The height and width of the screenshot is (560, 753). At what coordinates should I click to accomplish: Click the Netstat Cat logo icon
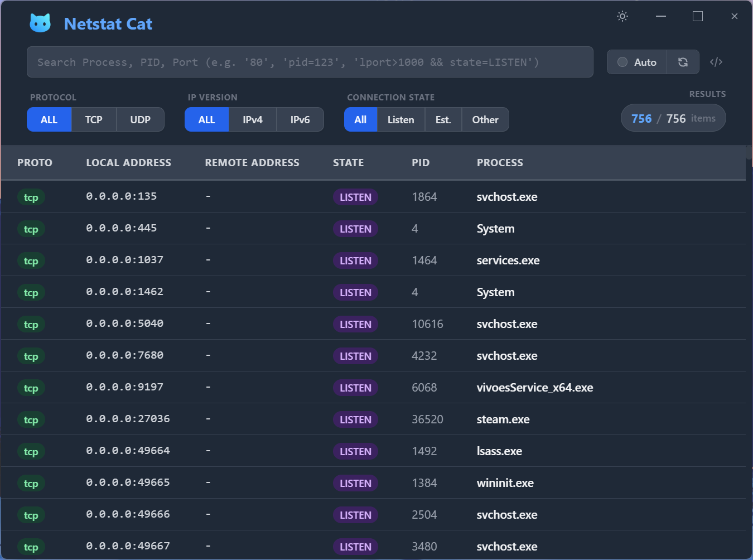tap(40, 23)
